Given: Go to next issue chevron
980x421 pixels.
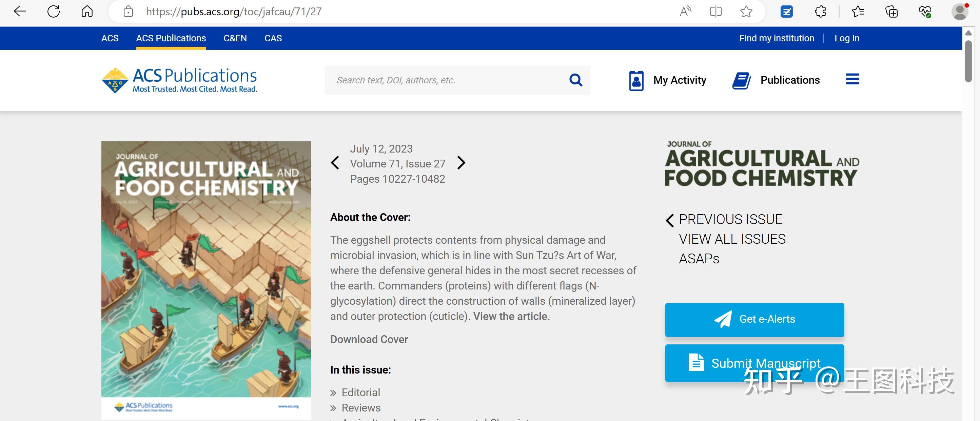Looking at the screenshot, I should (x=461, y=163).
